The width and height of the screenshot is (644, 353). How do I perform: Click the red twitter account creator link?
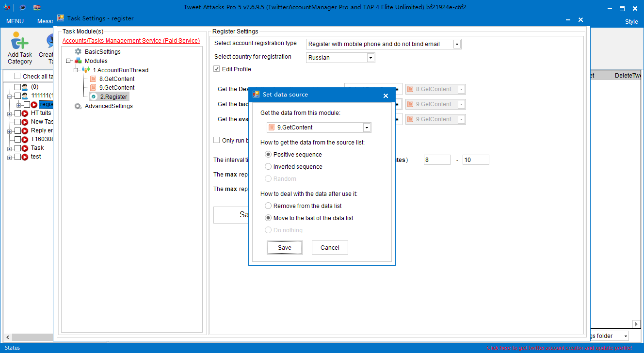(x=560, y=348)
